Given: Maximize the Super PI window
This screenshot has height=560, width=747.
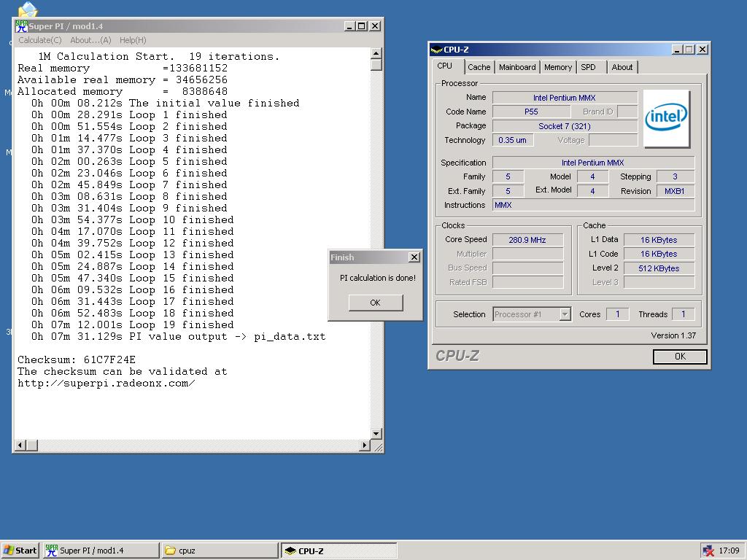Looking at the screenshot, I should pyautogui.click(x=362, y=26).
